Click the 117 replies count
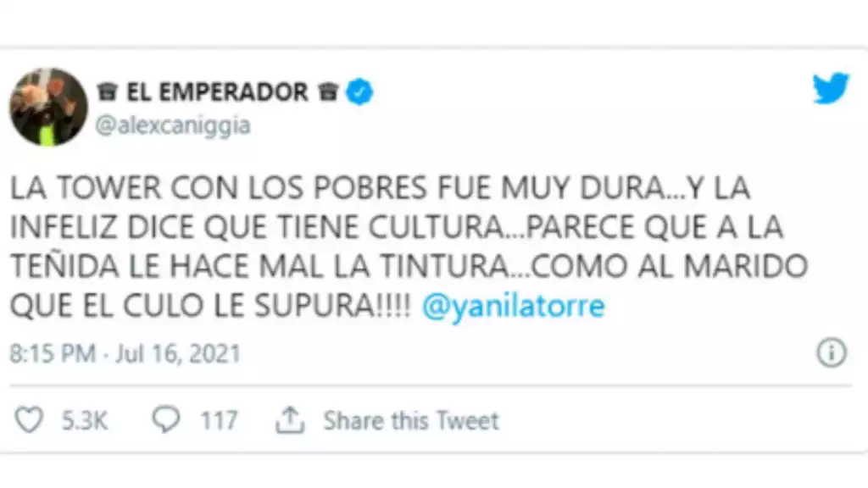The width and height of the screenshot is (868, 488). tap(219, 420)
